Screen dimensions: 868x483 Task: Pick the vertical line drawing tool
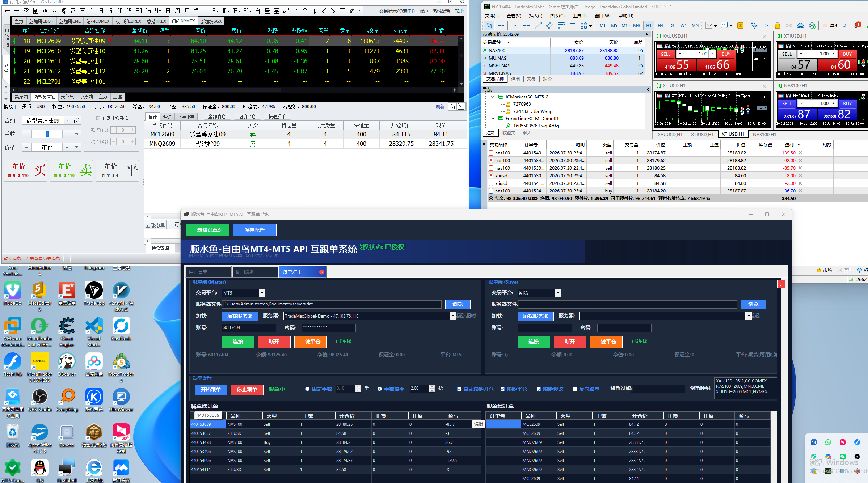coord(515,25)
